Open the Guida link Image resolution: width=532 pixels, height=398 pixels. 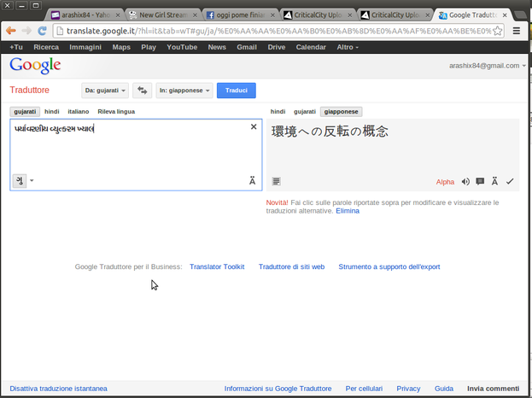tap(444, 389)
